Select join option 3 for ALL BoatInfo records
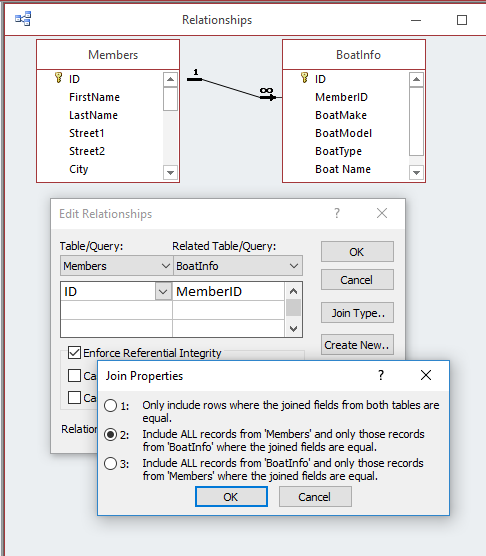Screen dimensions: 486x556 click(111, 463)
